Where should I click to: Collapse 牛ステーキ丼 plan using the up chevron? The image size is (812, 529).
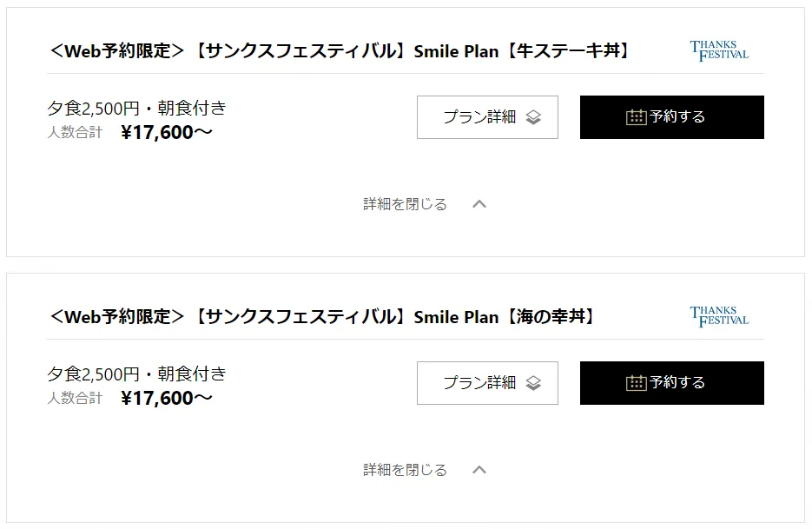(479, 204)
